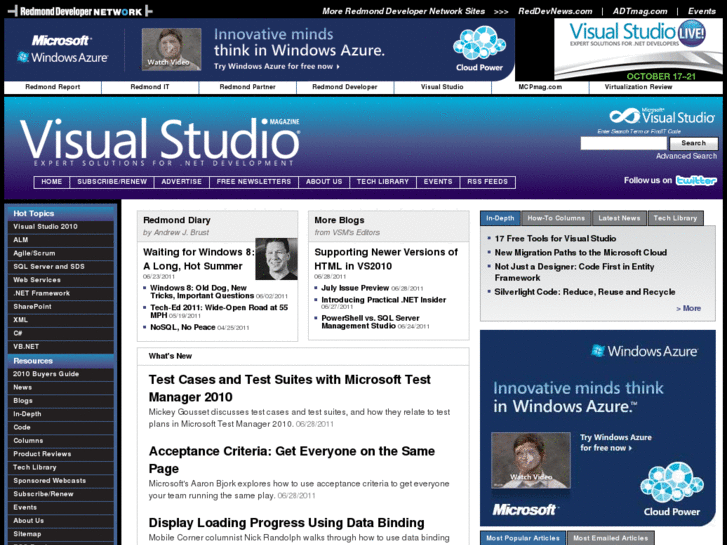This screenshot has height=545, width=727.
Task: Open RSS FEEDS in the navigation bar
Action: tap(488, 182)
